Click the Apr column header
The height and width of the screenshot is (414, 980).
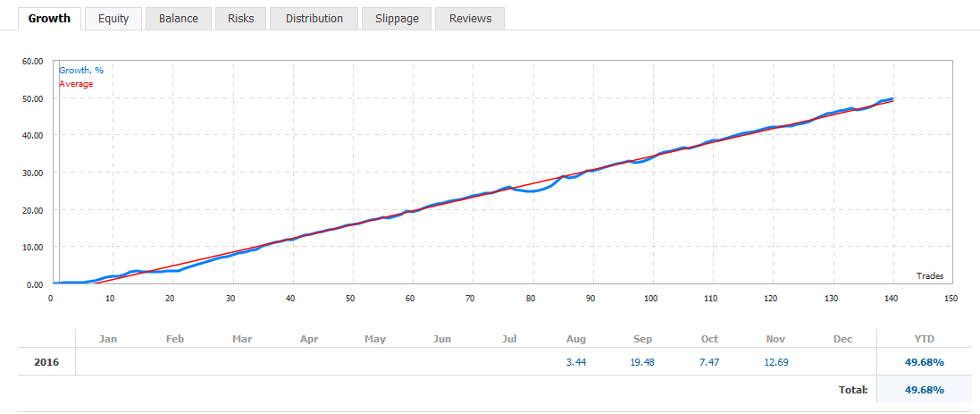(x=309, y=339)
